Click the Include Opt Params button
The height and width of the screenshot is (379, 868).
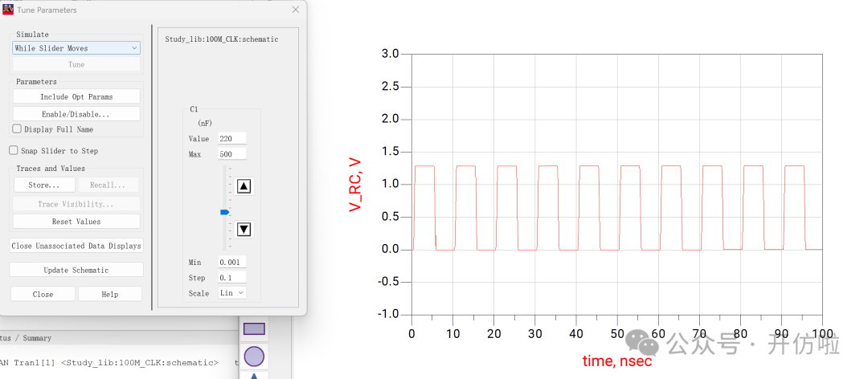pos(76,96)
